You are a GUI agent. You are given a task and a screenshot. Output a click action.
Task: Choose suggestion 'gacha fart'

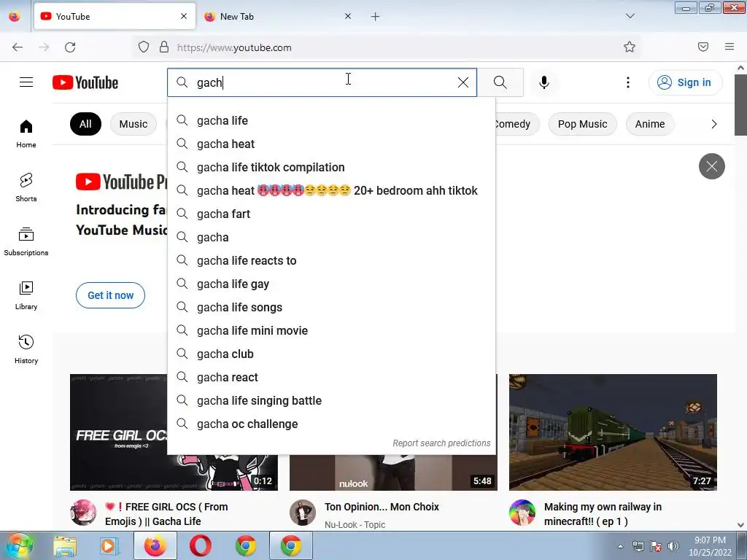332,214
